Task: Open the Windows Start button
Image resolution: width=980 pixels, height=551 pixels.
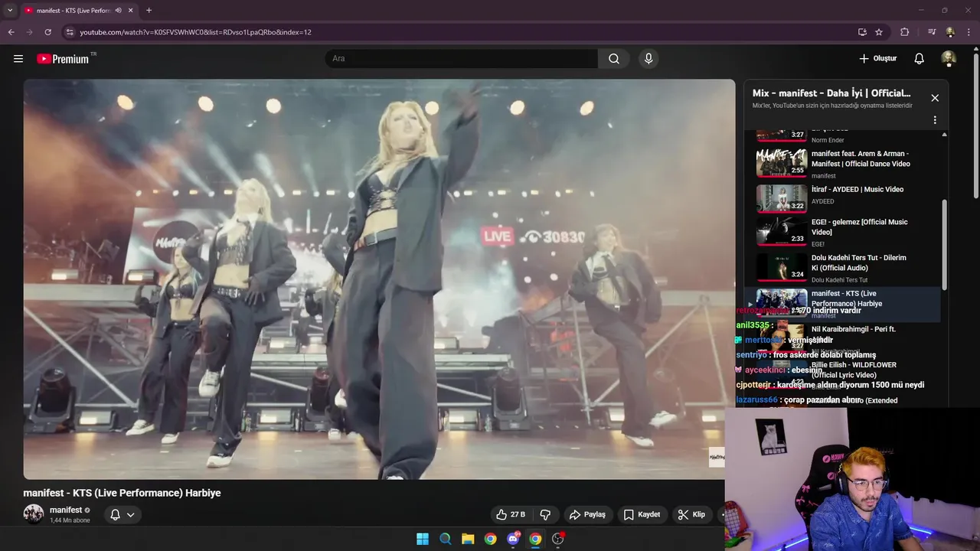Action: 423,539
